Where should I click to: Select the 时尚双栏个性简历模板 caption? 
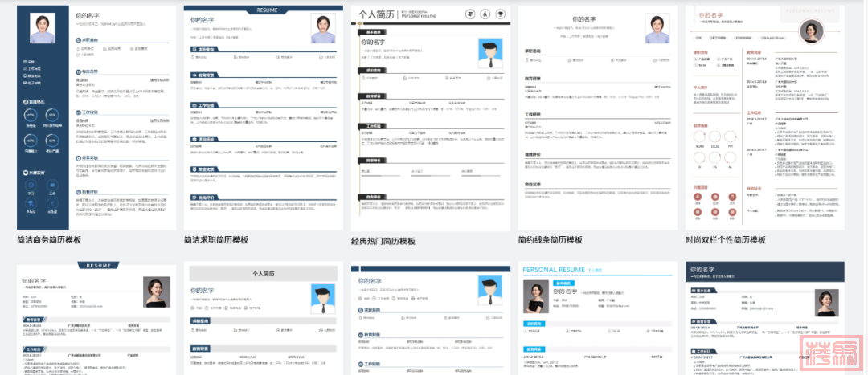tap(726, 239)
